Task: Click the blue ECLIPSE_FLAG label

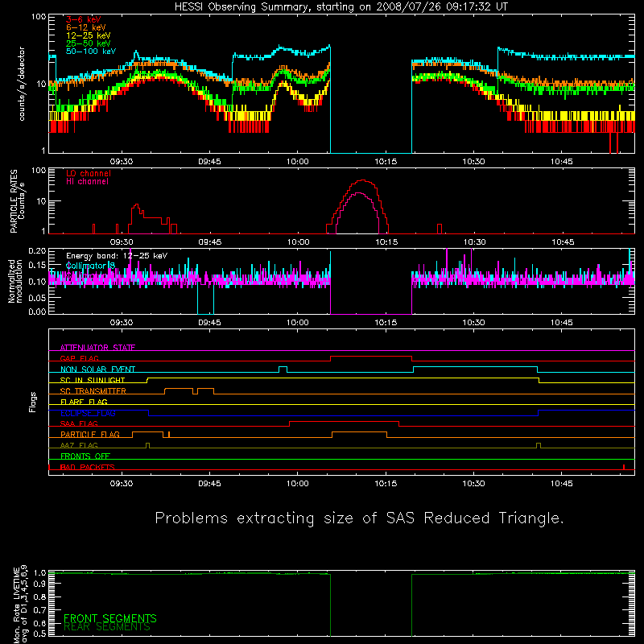Action: tap(88, 413)
